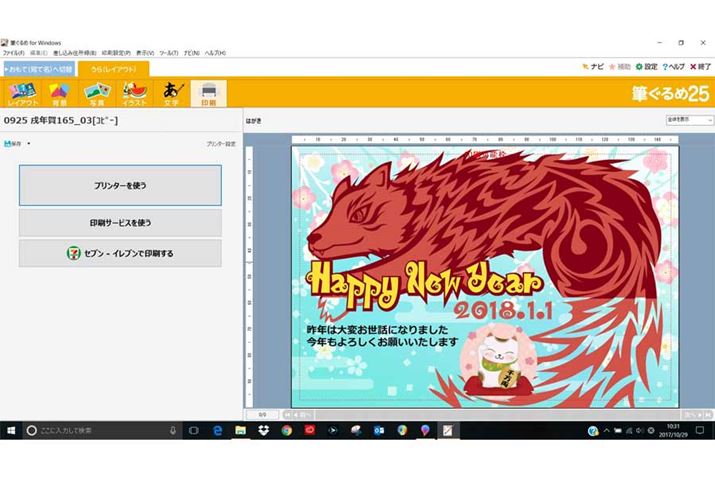Click the 筆ぐるめ app icon on taskbar

click(x=447, y=430)
